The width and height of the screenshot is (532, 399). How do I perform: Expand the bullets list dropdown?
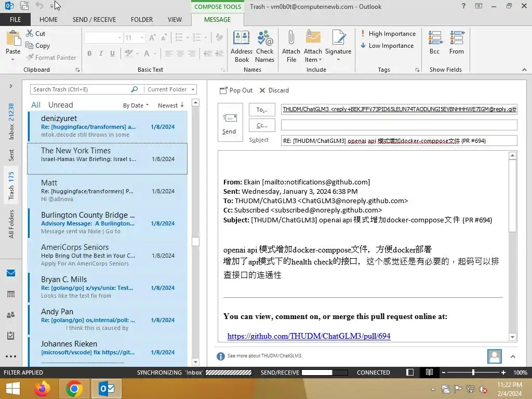tap(188, 37)
